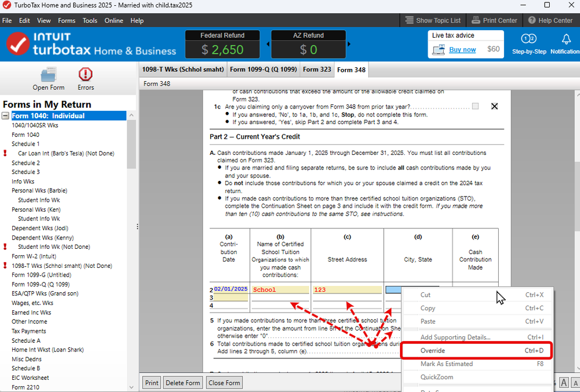The image size is (580, 392).
Task: Click the line 3 contribution date field
Action: point(231,297)
